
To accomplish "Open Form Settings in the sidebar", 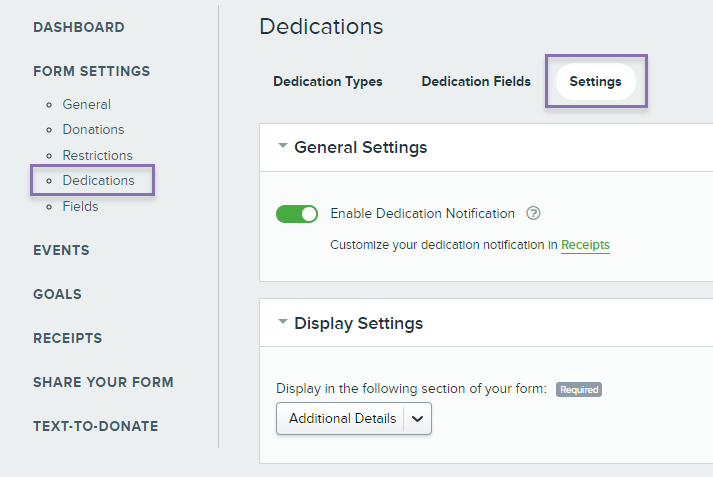I will 91,71.
